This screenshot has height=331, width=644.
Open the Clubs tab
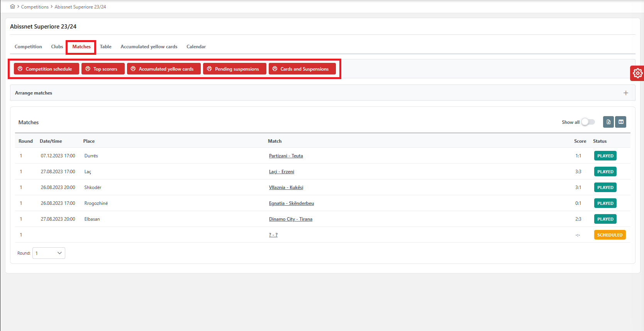(57, 47)
